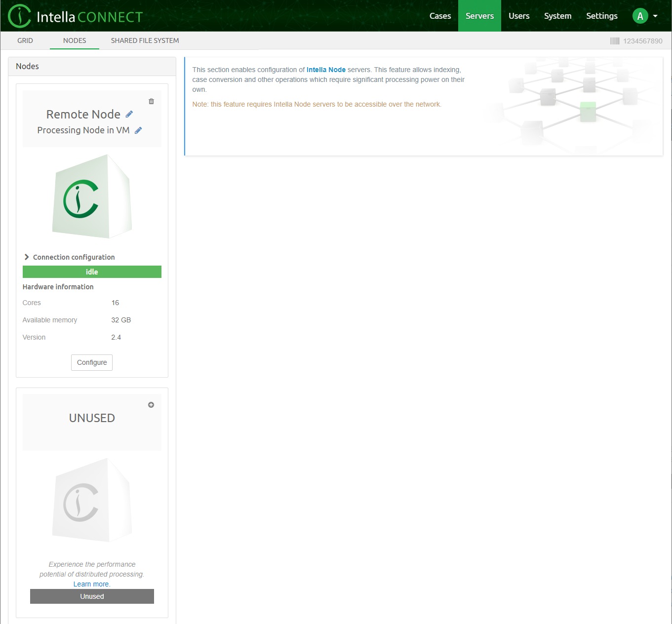Viewport: 672px width, 624px height.
Task: Switch to the GRID tab
Action: 25,40
